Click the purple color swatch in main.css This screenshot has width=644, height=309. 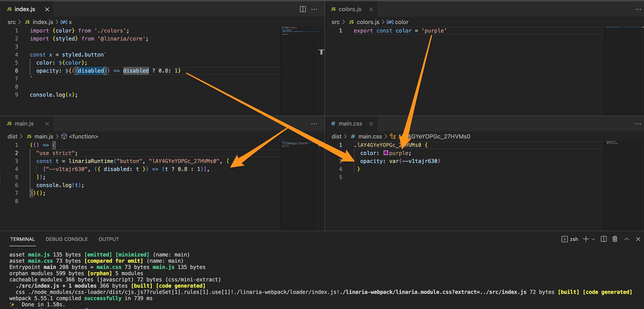tap(386, 153)
